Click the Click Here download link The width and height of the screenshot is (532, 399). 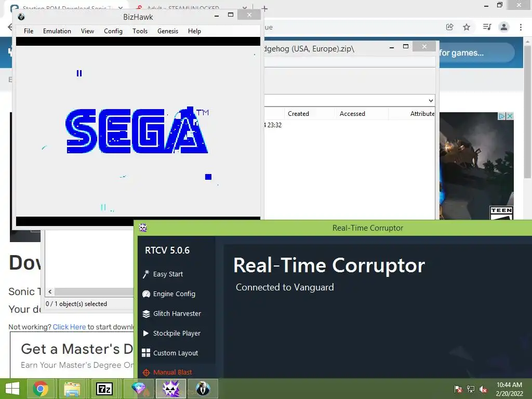click(x=69, y=327)
